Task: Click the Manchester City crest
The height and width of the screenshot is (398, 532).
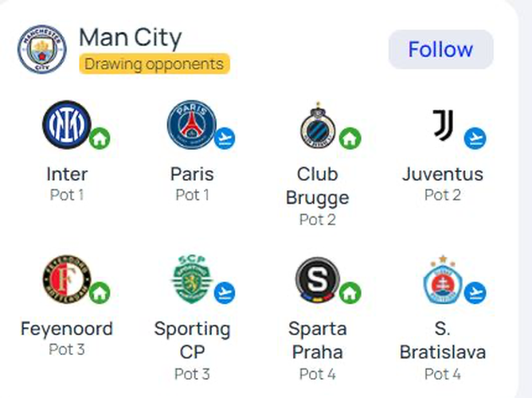Action: click(x=42, y=49)
